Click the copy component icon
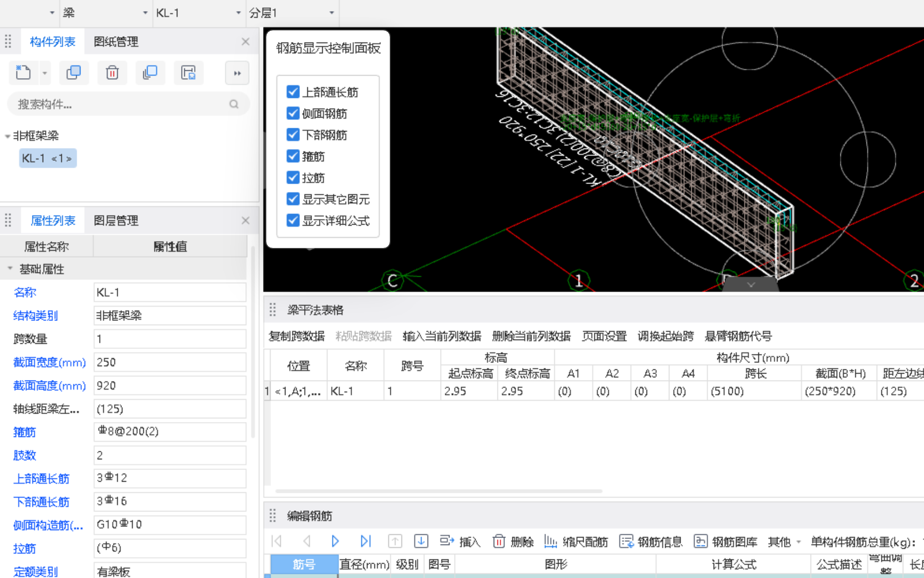 (73, 73)
